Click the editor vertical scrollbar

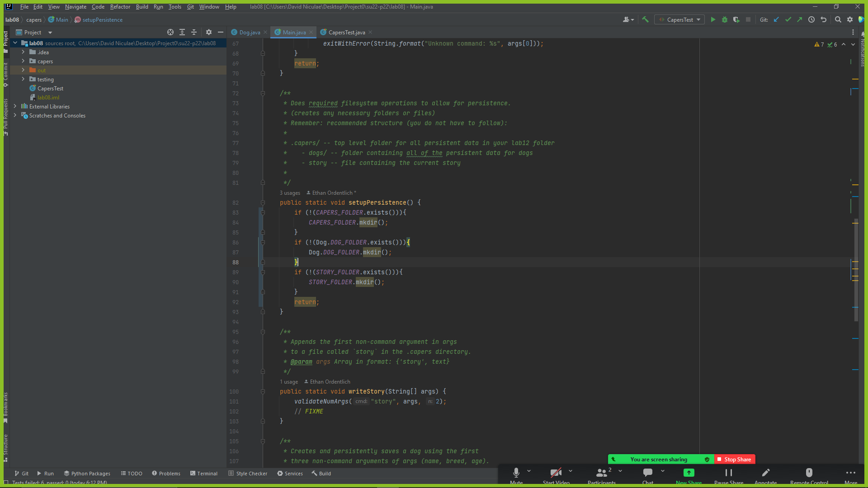(856, 271)
